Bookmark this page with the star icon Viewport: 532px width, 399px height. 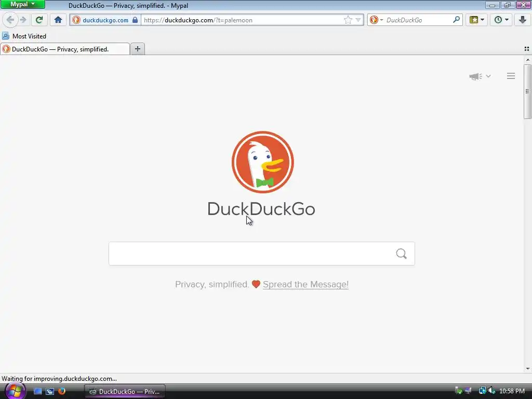(x=348, y=20)
